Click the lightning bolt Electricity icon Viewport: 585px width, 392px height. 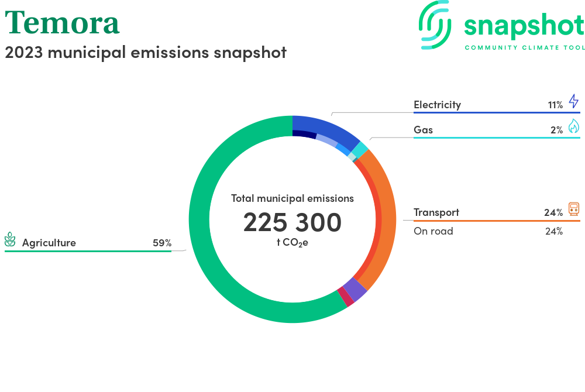573,101
